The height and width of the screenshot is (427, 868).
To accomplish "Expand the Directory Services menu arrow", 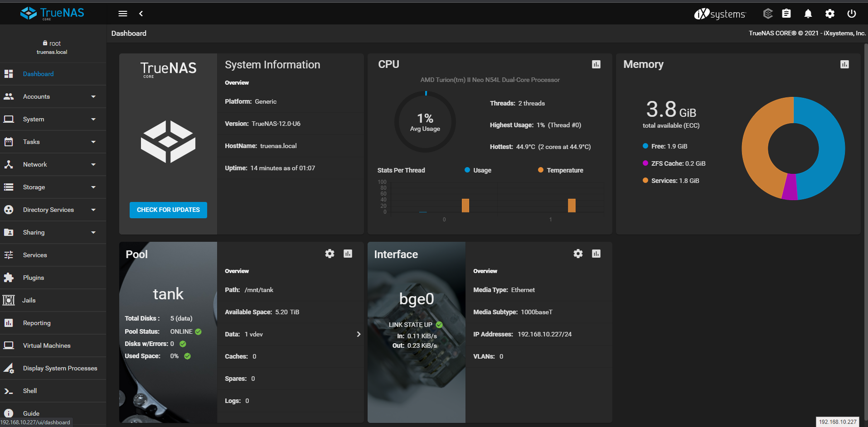I will (93, 210).
